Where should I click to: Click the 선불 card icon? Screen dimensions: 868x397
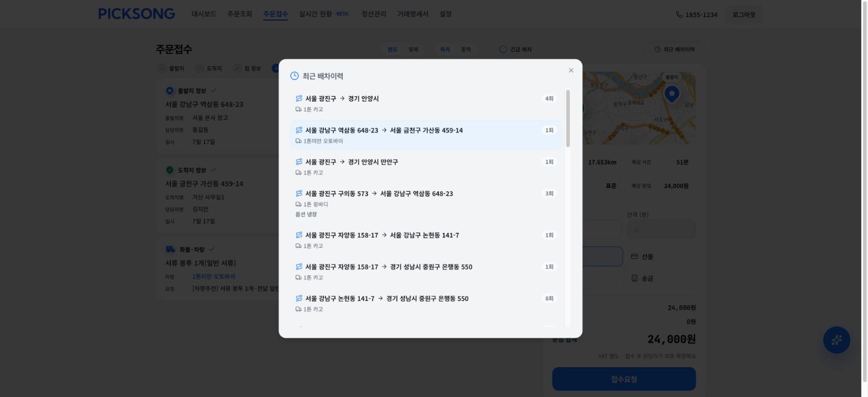tap(634, 257)
